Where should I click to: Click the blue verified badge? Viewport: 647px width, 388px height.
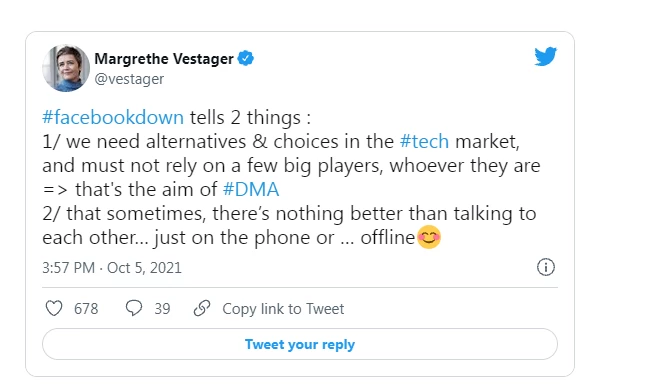246,58
